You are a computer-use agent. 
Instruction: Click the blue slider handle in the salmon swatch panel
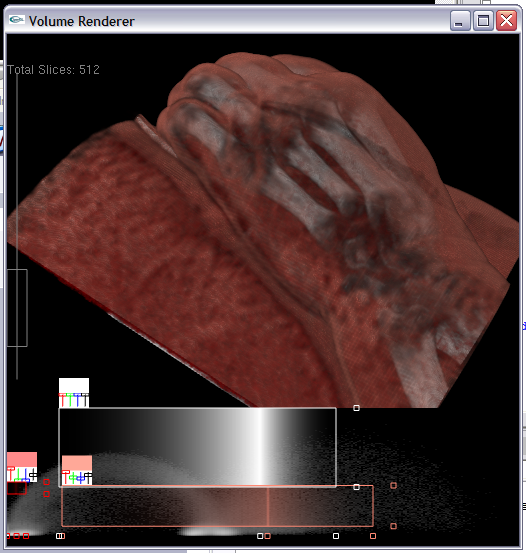(x=81, y=478)
